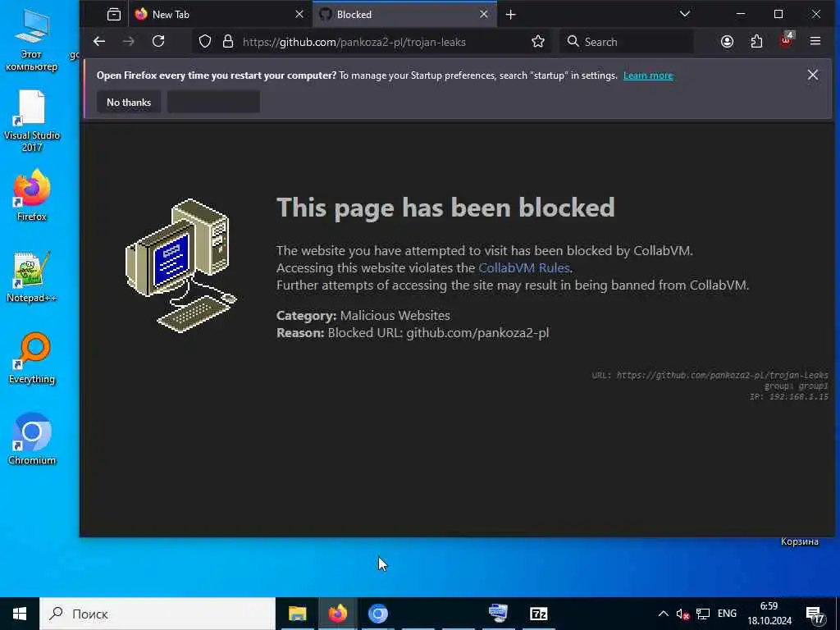Close the New Tab tab
The image size is (840, 630).
[299, 15]
